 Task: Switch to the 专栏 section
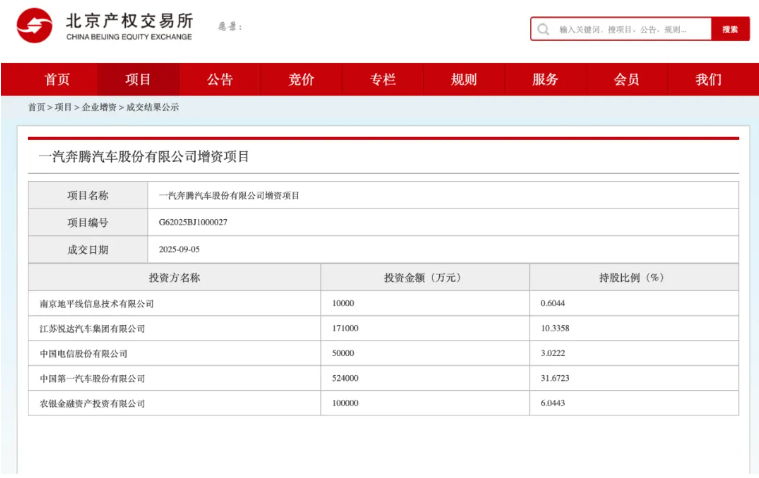383,80
